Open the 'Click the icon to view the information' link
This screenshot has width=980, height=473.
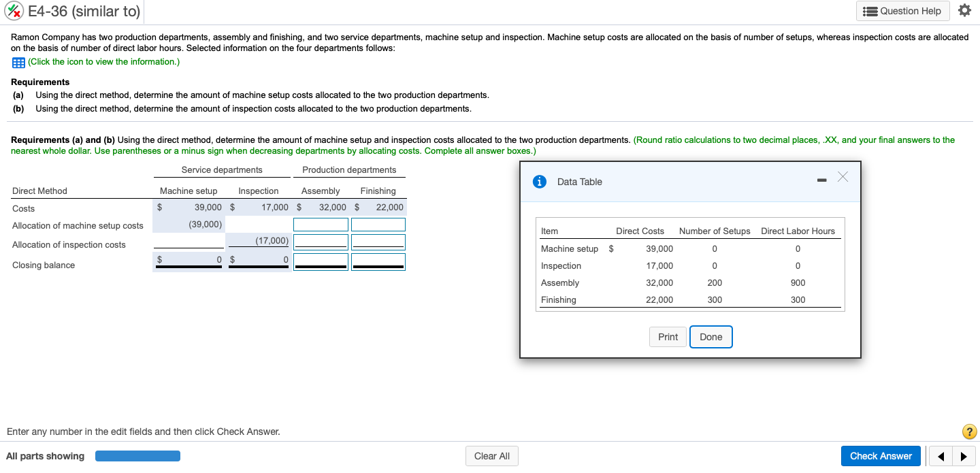(x=103, y=62)
